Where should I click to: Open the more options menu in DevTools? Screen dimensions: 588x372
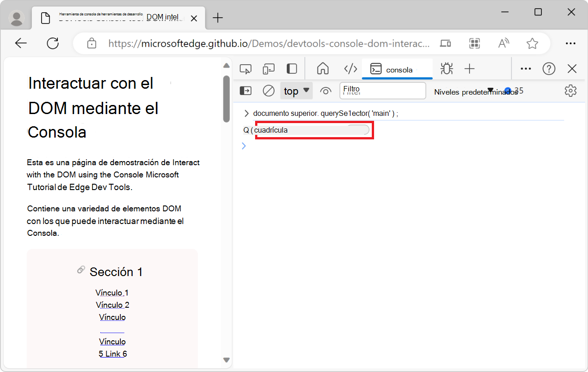pos(526,68)
